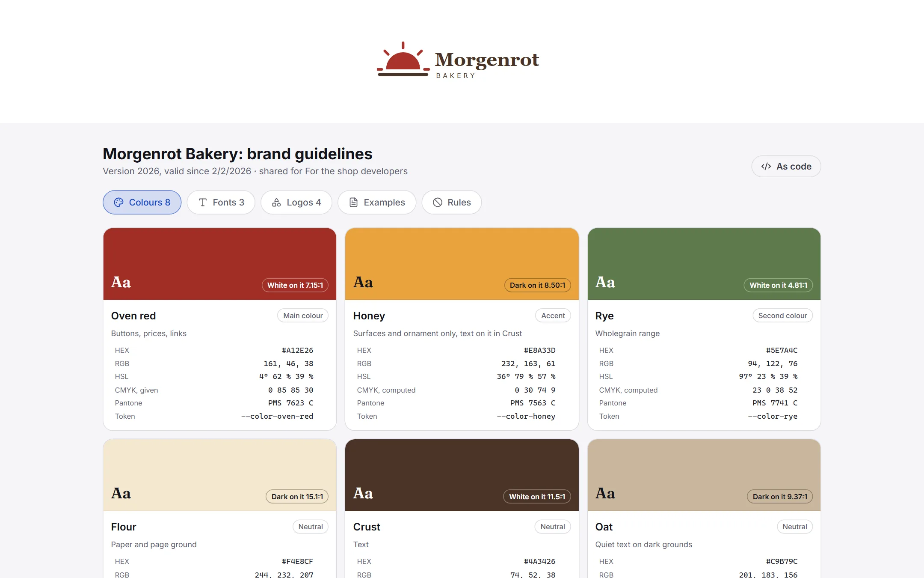Viewport: 924px width, 578px height.
Task: Click the T type icon on Fonts tab
Action: pos(203,203)
